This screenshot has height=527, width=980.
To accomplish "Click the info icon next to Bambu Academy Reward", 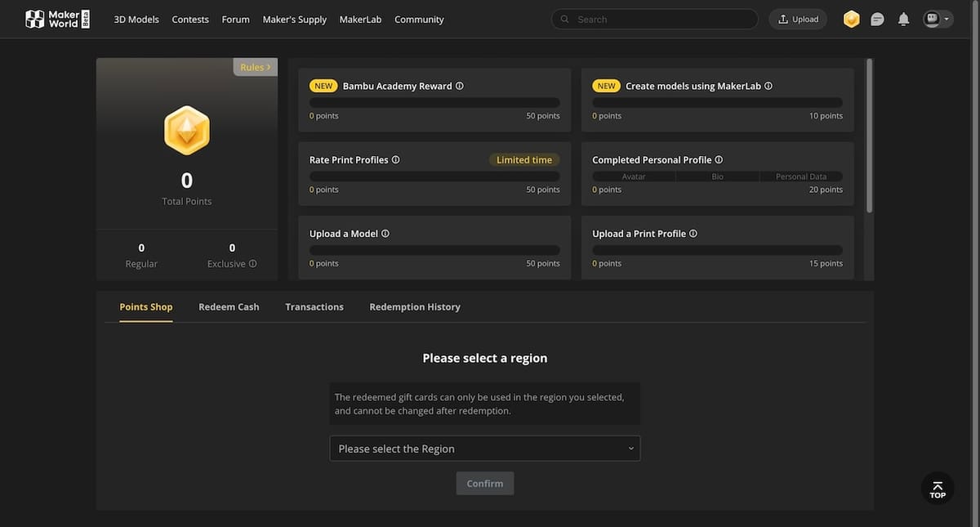I will [460, 86].
